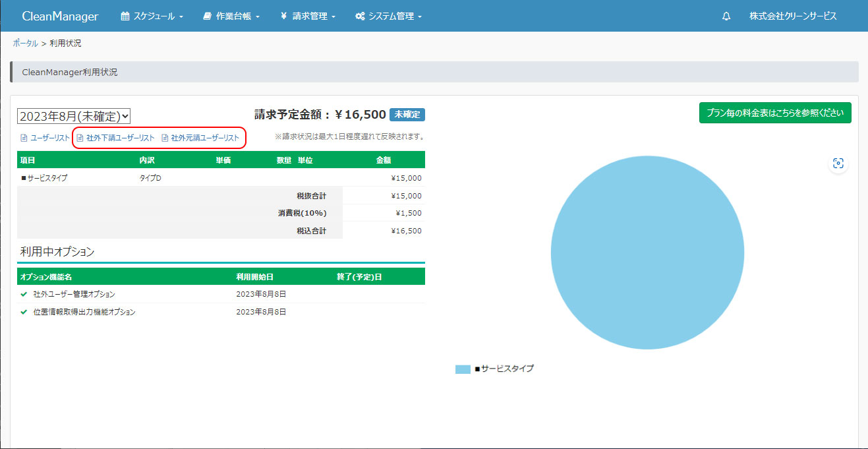Click the ■サービスタイプ legend color swatch
Viewport: 868px width, 449px height.
(463, 369)
